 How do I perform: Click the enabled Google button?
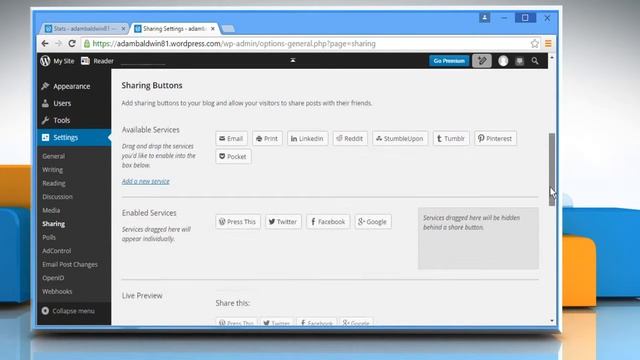pyautogui.click(x=373, y=222)
